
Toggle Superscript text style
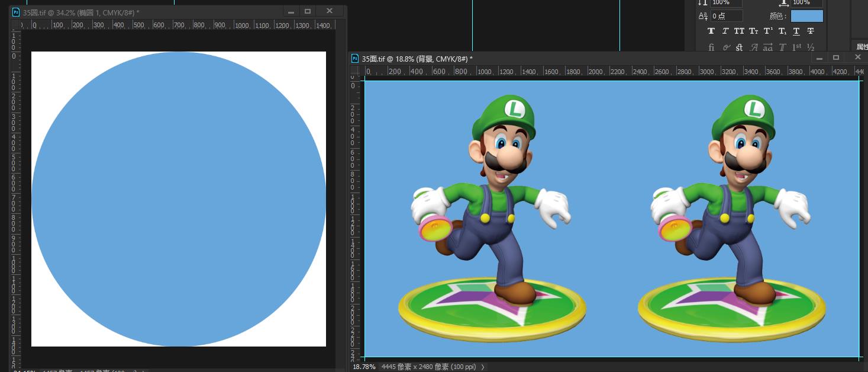pos(768,31)
